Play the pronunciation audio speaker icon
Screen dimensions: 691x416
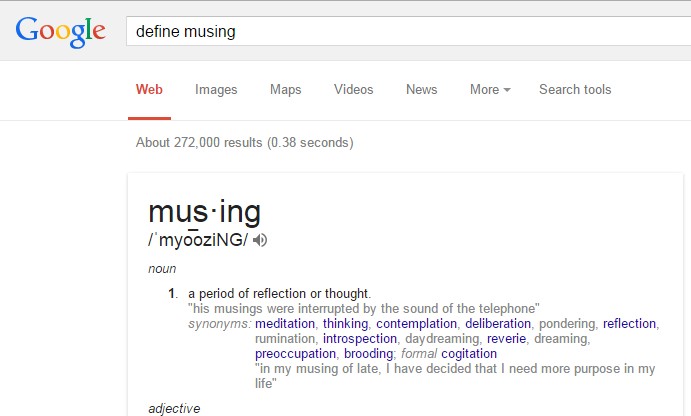pyautogui.click(x=260, y=240)
